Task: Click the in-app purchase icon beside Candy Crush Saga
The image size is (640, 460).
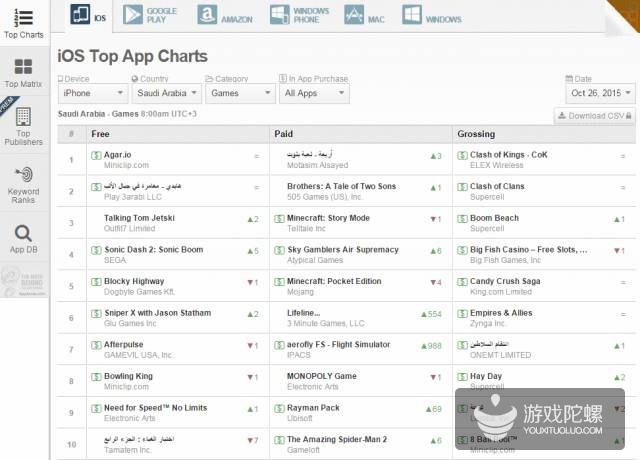Action: click(x=462, y=282)
